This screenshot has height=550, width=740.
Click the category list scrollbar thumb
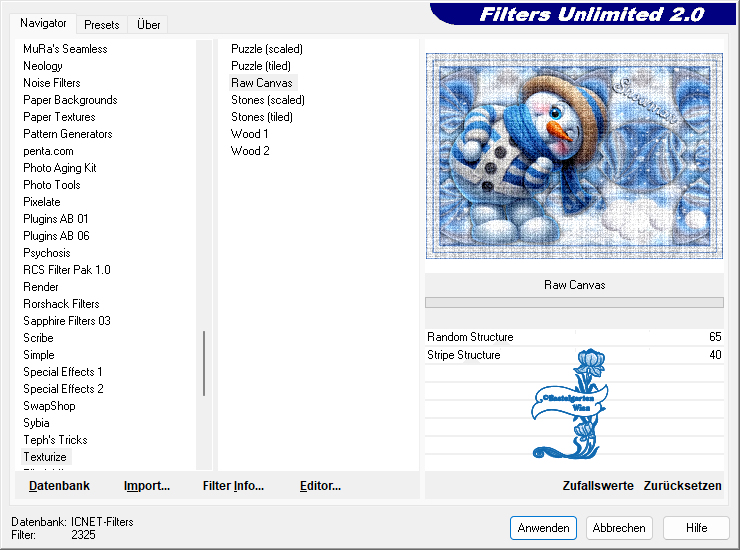[x=204, y=363]
